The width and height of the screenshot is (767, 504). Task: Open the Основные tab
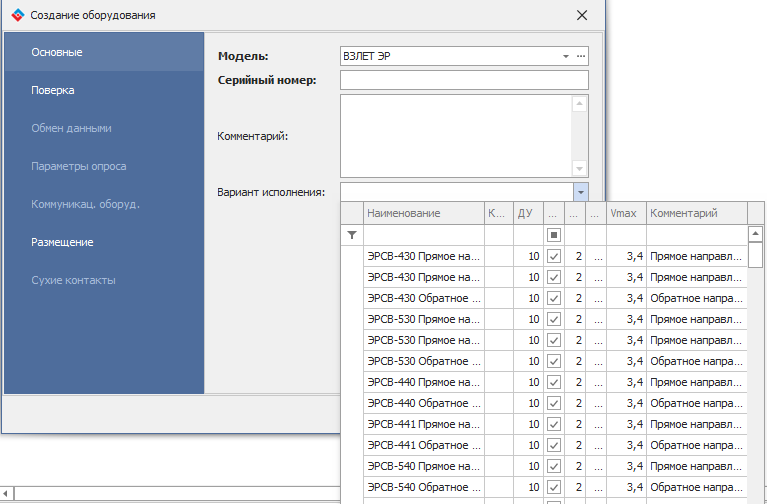pyautogui.click(x=104, y=52)
